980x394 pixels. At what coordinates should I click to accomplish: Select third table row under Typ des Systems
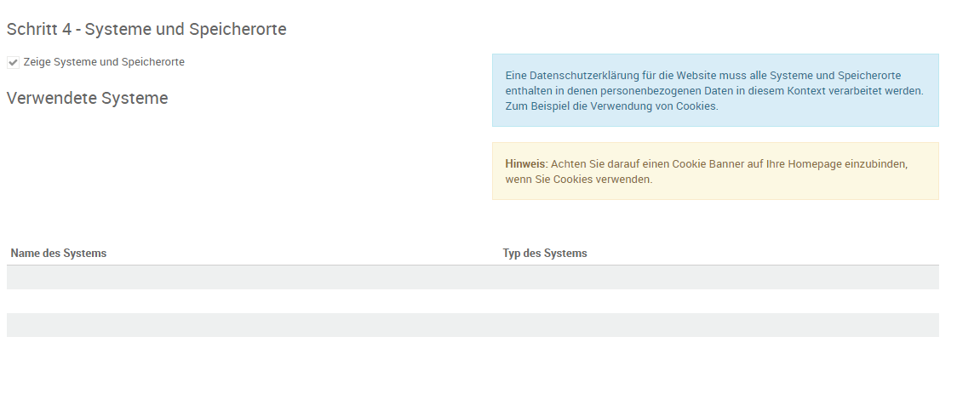pos(719,325)
